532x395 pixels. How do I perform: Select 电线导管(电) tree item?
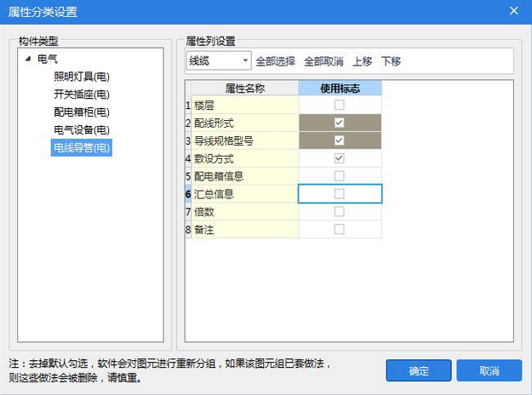click(81, 148)
